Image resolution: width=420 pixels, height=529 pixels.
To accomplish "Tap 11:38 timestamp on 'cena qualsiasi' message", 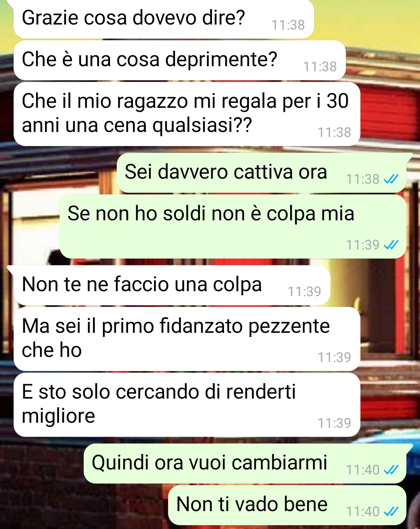I will coord(334,132).
